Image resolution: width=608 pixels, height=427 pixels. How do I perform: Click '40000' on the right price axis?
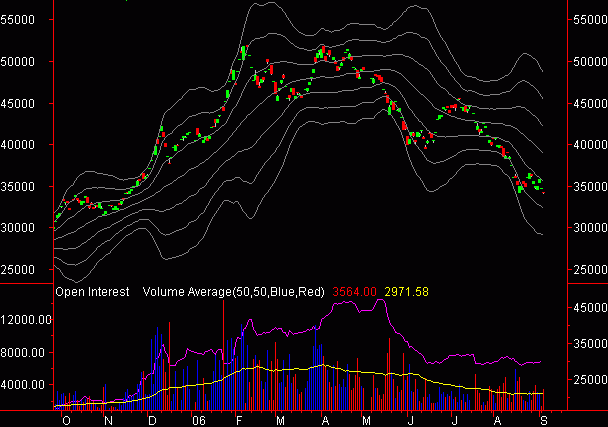[x=590, y=145]
